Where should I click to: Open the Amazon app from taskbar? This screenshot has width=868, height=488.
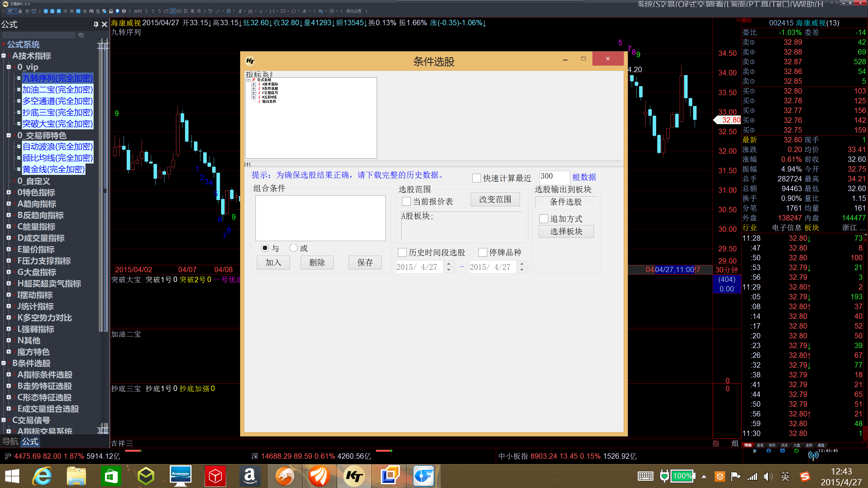pos(250,476)
